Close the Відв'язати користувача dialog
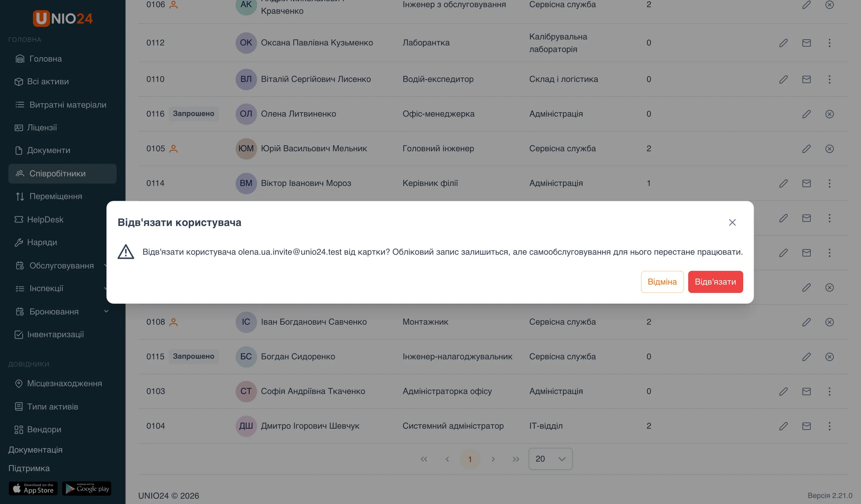The image size is (861, 504). tap(732, 222)
